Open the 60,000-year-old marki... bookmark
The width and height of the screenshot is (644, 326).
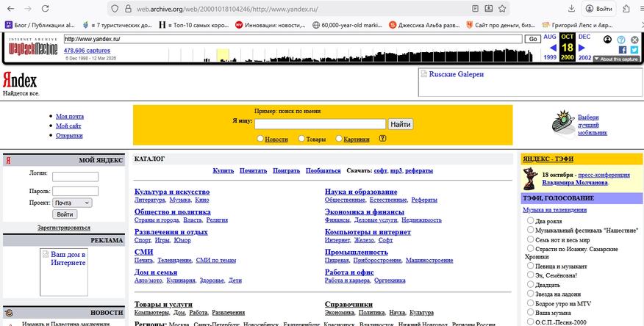tap(347, 25)
